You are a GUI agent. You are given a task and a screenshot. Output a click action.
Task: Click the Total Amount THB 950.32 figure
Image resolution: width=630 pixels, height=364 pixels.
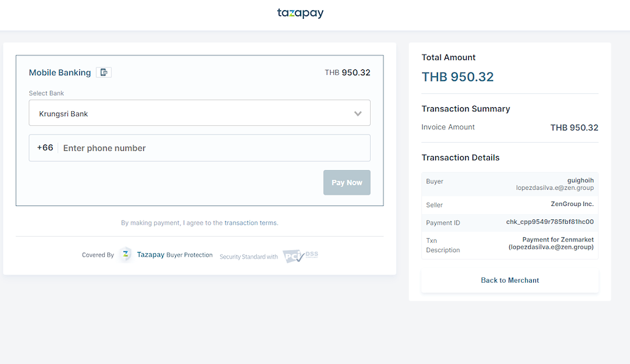[x=457, y=77]
